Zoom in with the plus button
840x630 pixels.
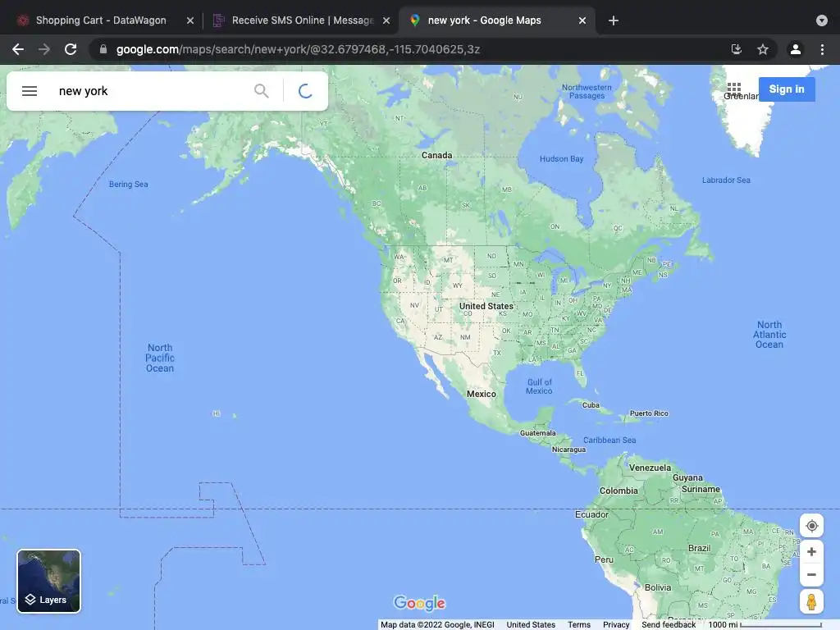point(811,552)
